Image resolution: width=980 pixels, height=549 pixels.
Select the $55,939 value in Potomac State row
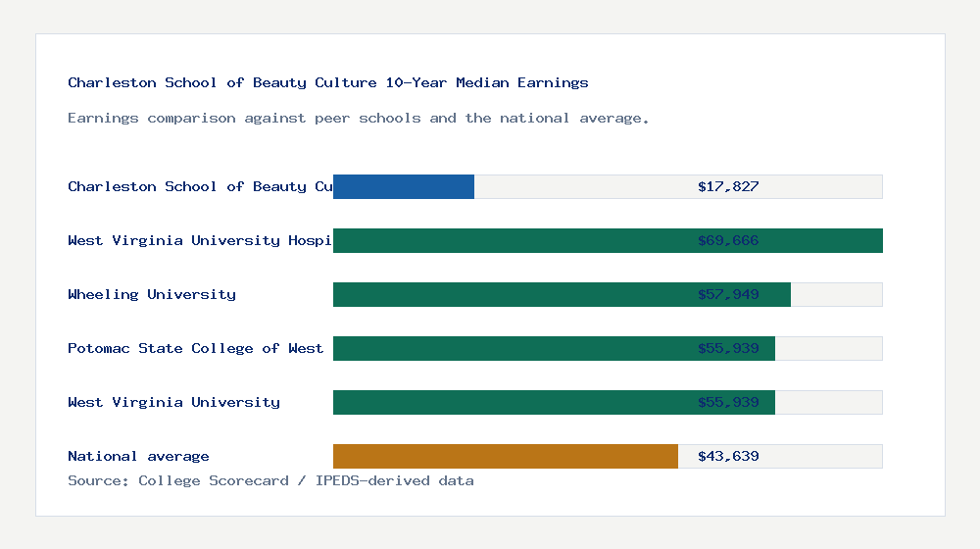[x=728, y=348]
